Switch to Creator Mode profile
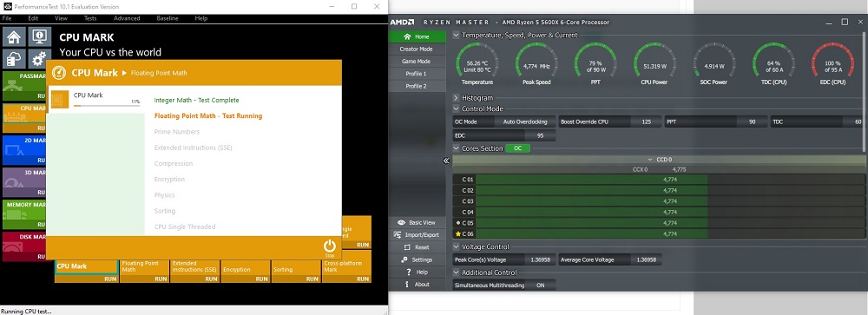Screen dimensions: 868x315 (x=417, y=49)
